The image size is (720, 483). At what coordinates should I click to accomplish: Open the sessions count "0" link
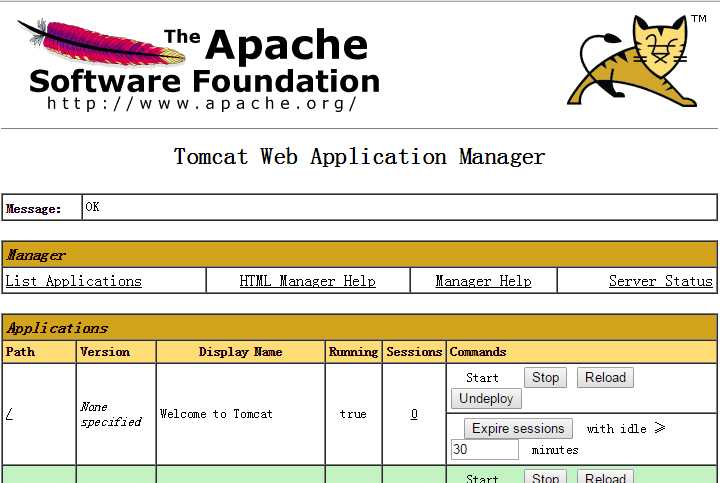(414, 414)
